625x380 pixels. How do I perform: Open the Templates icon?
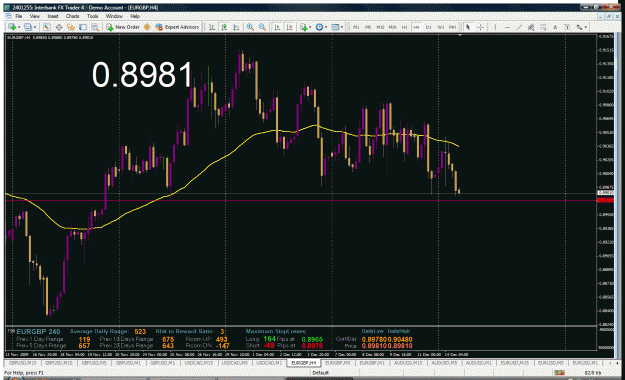[335, 27]
